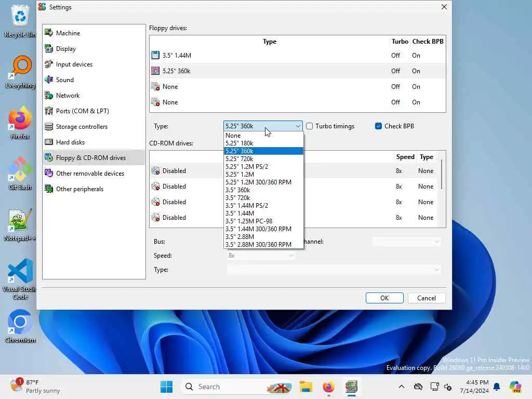Show hidden system tray icons chevron
Screen dimensions: 532x399
point(402,387)
